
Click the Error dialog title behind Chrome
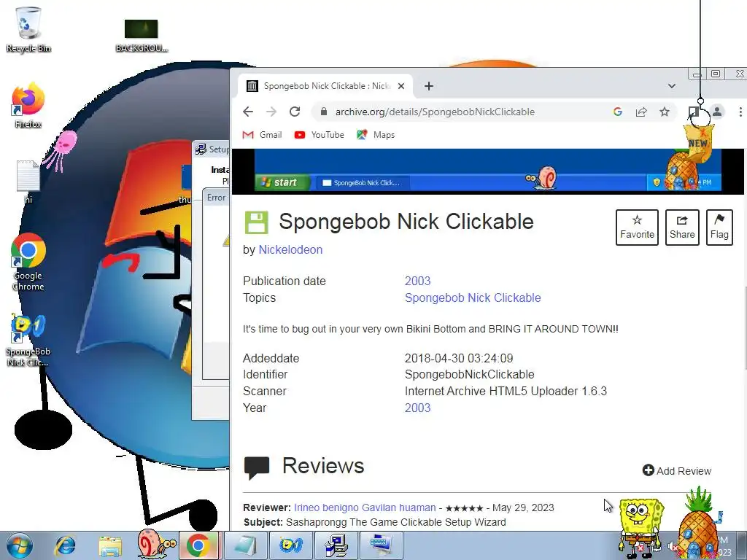216,197
